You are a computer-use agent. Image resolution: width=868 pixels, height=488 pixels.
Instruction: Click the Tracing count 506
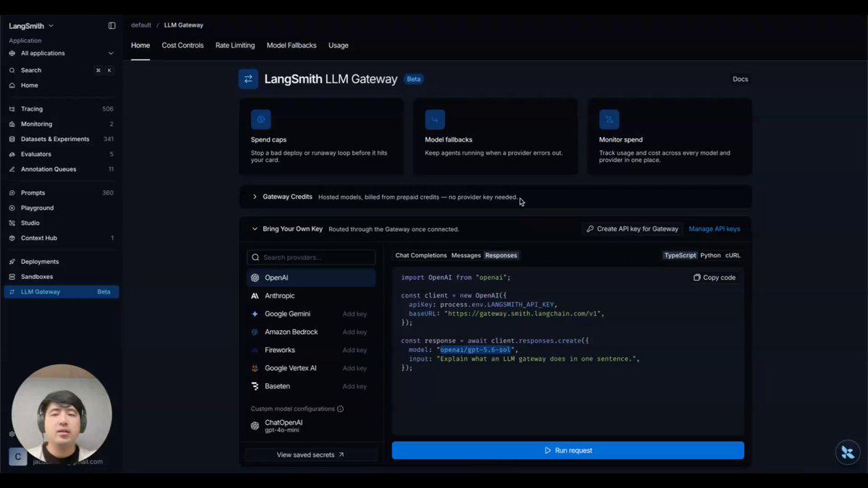(x=108, y=109)
